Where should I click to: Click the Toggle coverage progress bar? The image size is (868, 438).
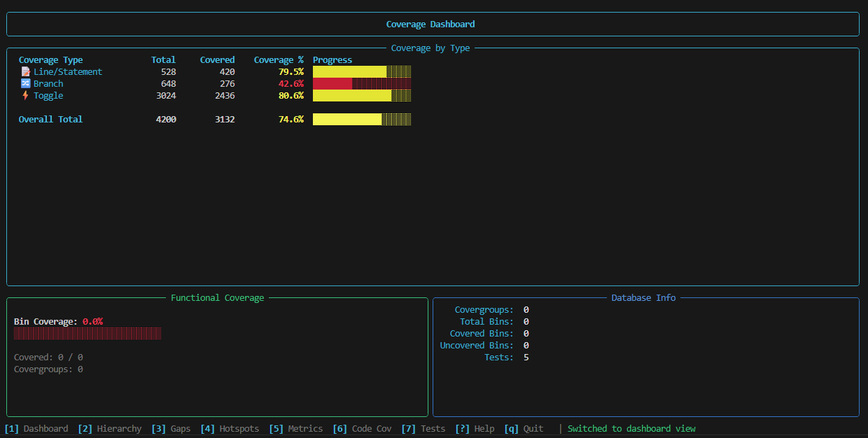click(x=361, y=96)
